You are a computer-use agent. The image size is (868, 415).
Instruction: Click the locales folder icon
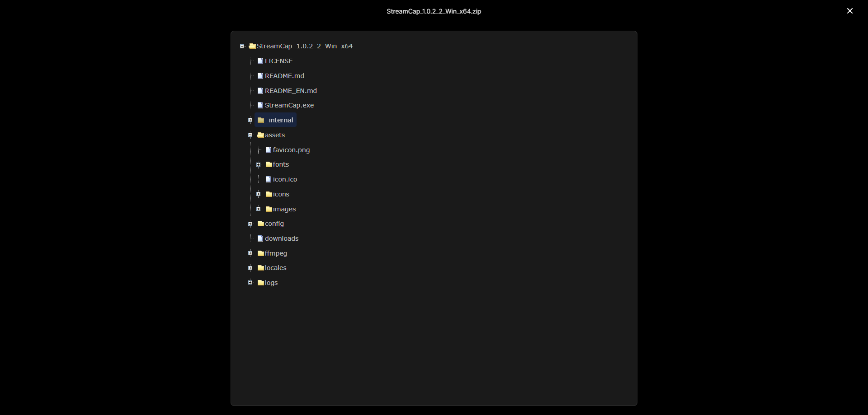click(261, 268)
